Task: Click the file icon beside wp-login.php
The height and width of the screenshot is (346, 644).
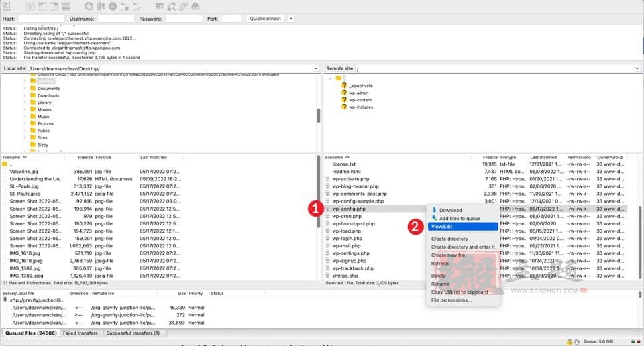Action: 327,239
